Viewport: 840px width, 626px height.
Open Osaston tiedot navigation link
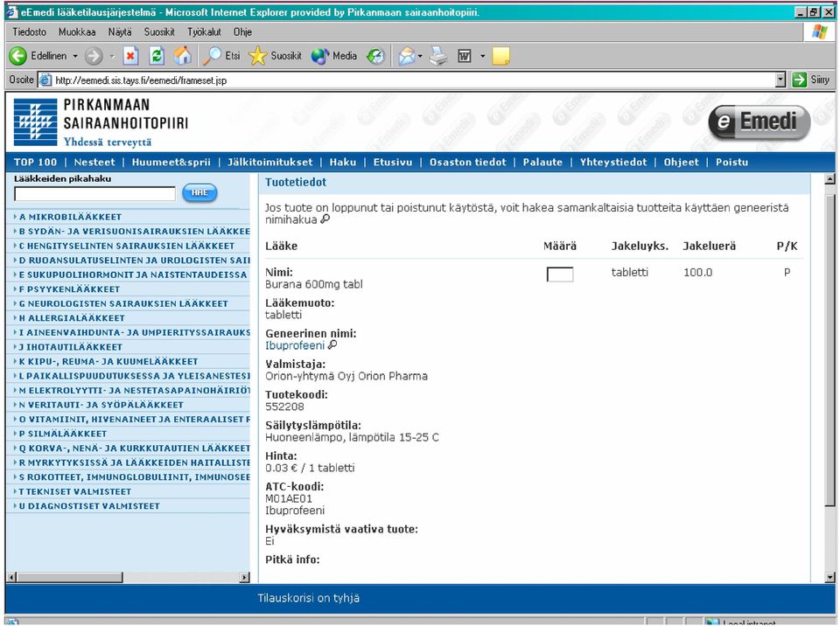coord(467,163)
